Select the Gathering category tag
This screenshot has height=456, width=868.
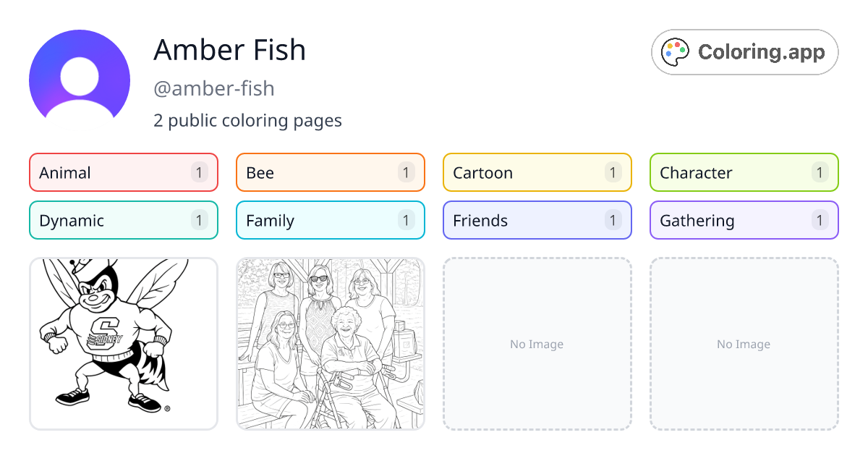coord(744,220)
